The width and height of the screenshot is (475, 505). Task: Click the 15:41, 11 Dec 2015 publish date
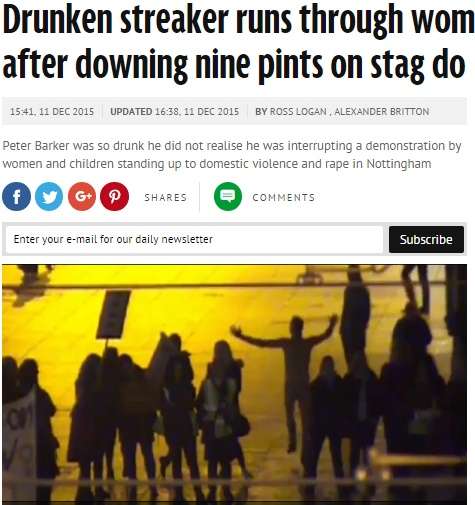pyautogui.click(x=52, y=111)
